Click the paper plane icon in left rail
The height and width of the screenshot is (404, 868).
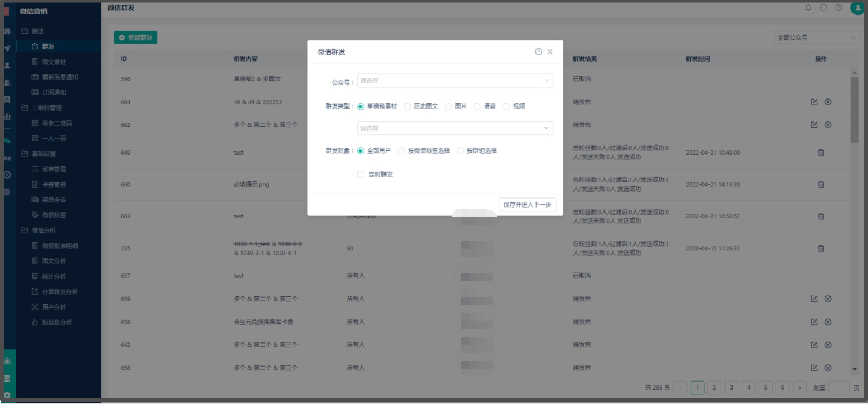(7, 48)
